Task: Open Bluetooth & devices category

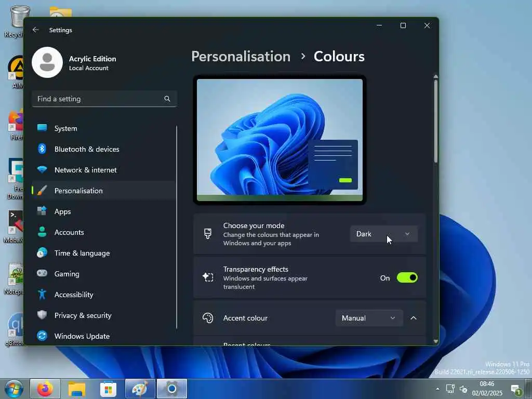Action: pyautogui.click(x=104, y=149)
